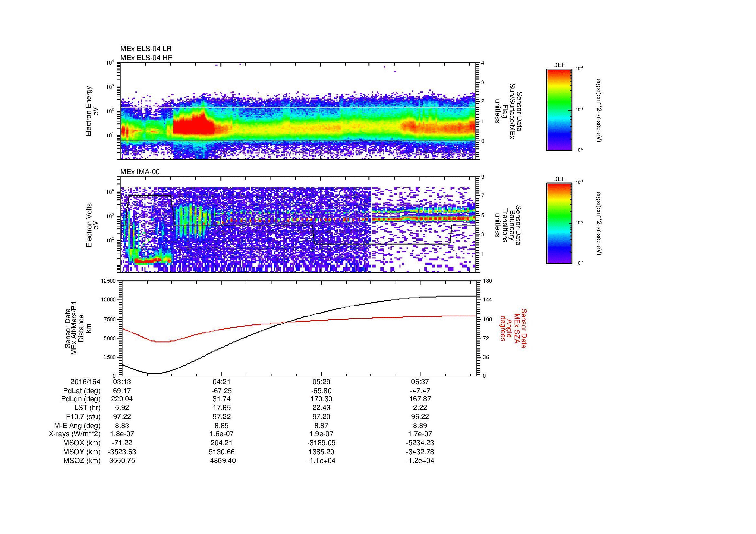Click the MSOZ value -4869.40
This screenshot has height=534, width=756.
(x=222, y=461)
